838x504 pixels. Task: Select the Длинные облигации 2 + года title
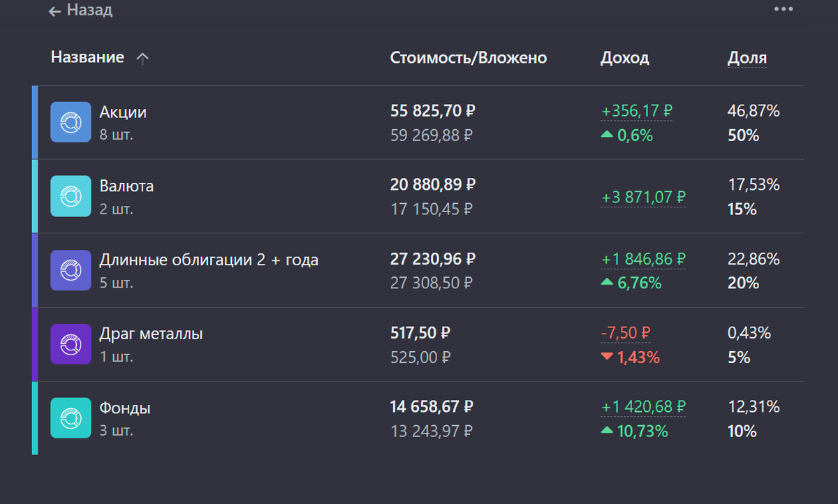(209, 260)
